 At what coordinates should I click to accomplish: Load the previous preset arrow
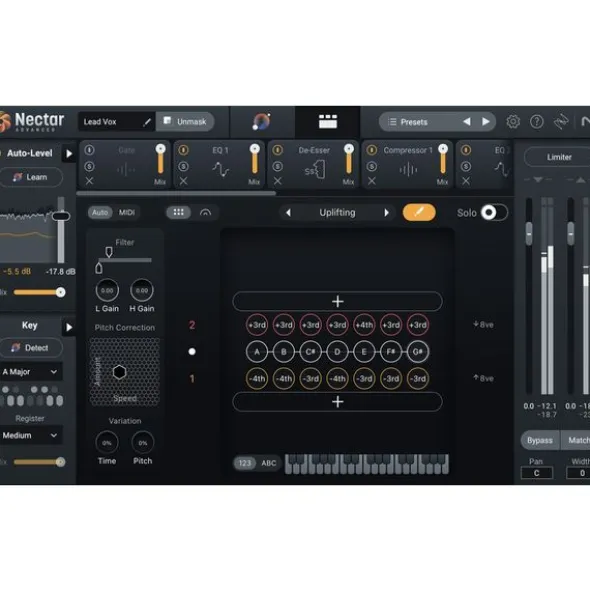[467, 122]
